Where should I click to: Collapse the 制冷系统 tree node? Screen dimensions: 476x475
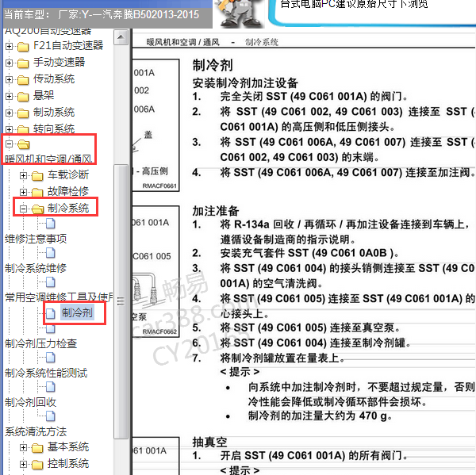pos(23,209)
